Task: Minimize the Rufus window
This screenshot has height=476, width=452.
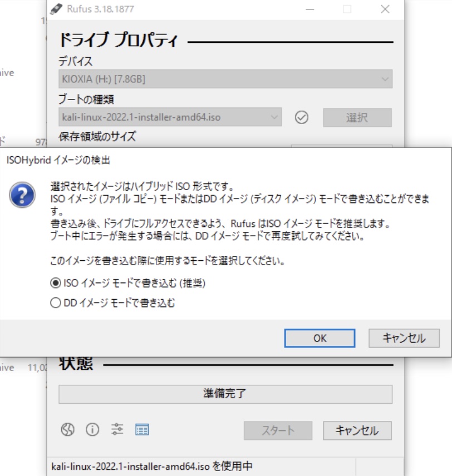Action: coord(309,9)
